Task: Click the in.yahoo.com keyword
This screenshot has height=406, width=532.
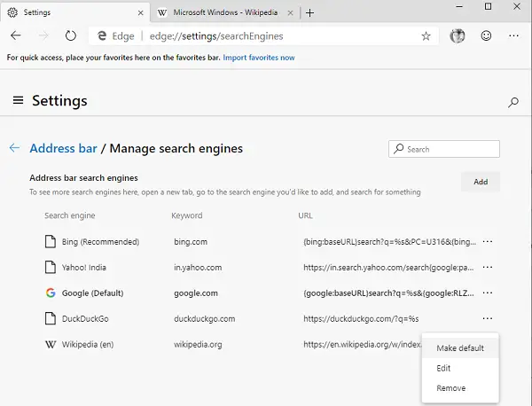Action: 198,268
